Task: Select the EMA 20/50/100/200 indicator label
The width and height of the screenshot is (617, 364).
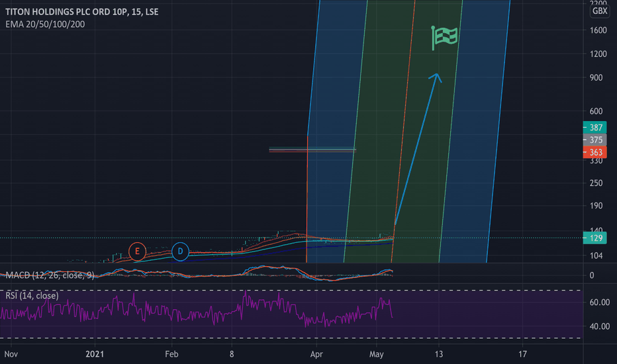Action: coord(45,24)
